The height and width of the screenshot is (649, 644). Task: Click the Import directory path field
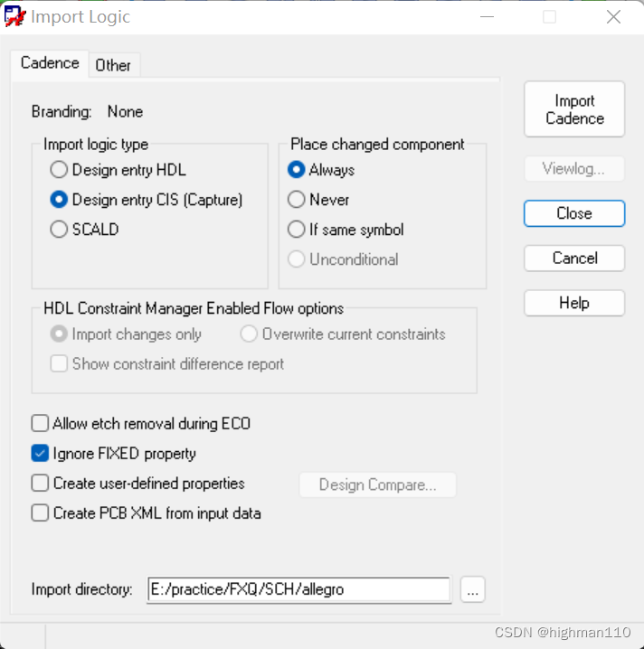[298, 589]
